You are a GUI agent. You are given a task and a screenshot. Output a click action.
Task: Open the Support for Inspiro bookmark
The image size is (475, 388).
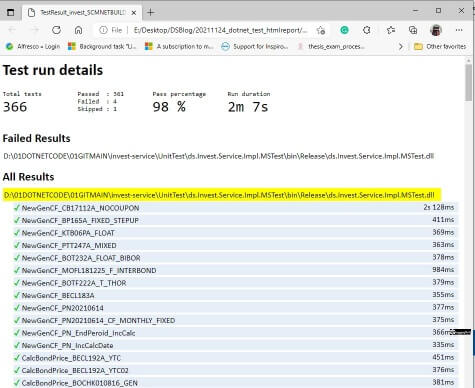[255, 46]
